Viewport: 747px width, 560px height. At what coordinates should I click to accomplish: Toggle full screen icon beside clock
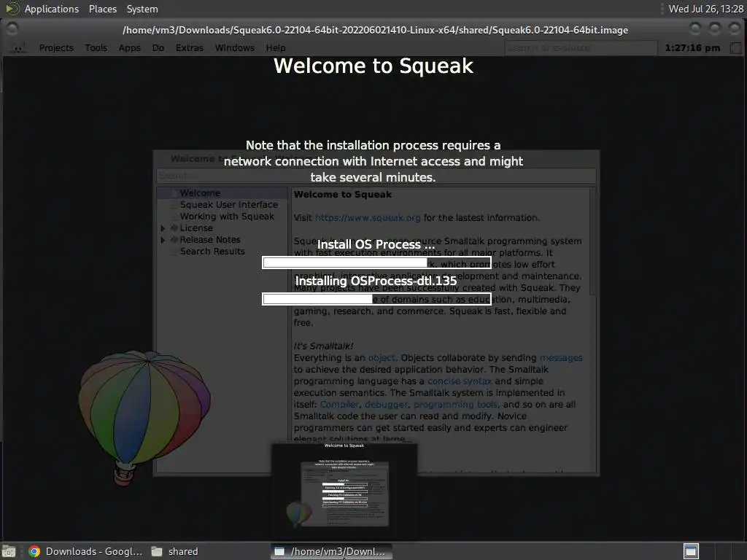click(736, 48)
